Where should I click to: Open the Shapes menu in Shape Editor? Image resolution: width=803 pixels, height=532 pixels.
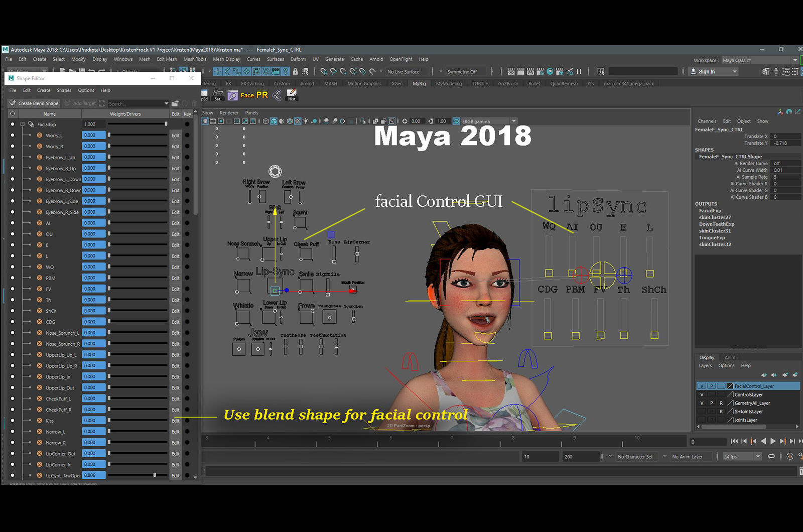[x=64, y=90]
